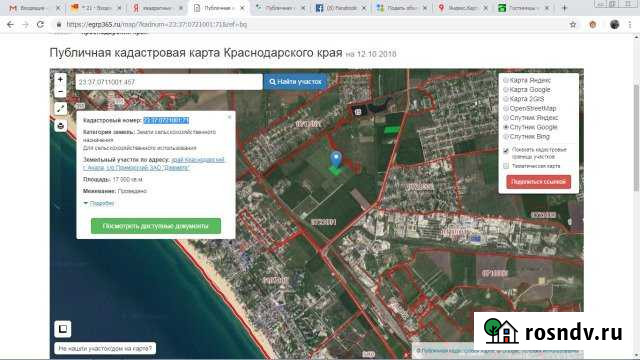Select Спутник Яндекс layer

tap(531, 118)
